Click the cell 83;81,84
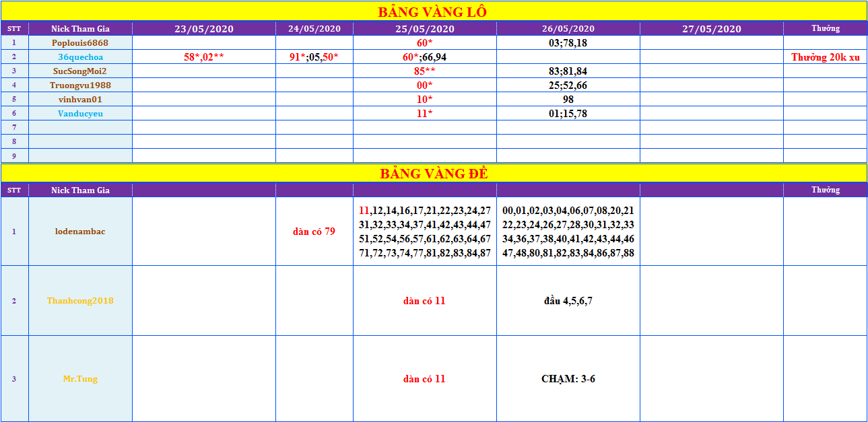Screen dimensions: 868x422 click(568, 71)
